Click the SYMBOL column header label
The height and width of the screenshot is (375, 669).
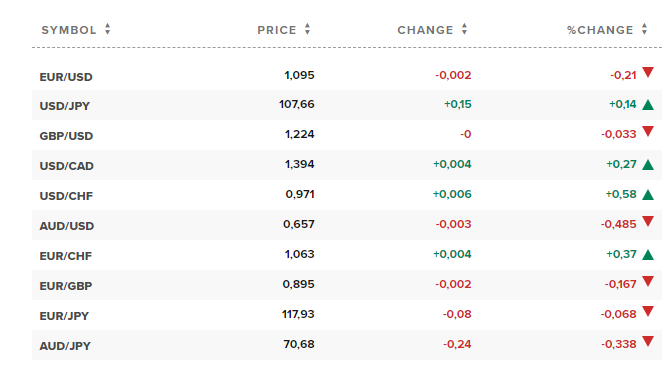[x=69, y=30]
